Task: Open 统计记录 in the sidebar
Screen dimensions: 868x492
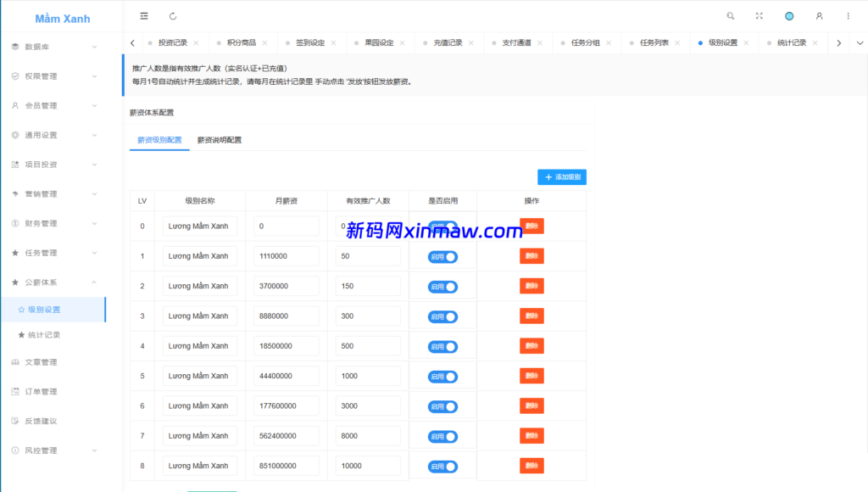Action: click(54, 335)
